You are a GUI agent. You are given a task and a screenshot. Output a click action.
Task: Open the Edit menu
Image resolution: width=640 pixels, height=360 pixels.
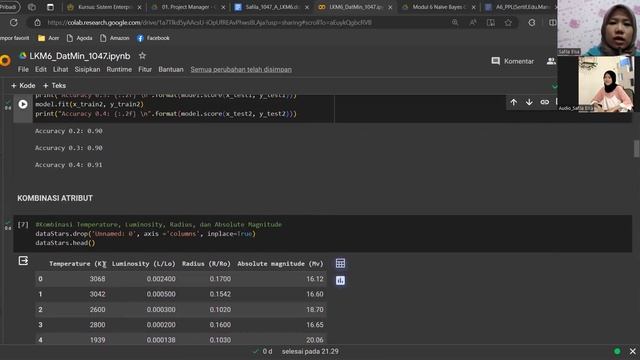(41, 69)
